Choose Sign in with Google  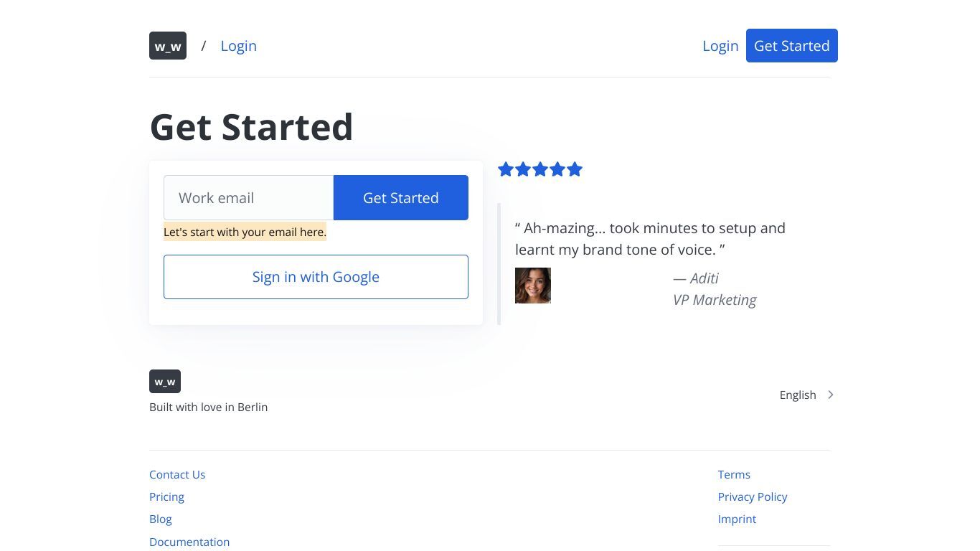pyautogui.click(x=316, y=277)
